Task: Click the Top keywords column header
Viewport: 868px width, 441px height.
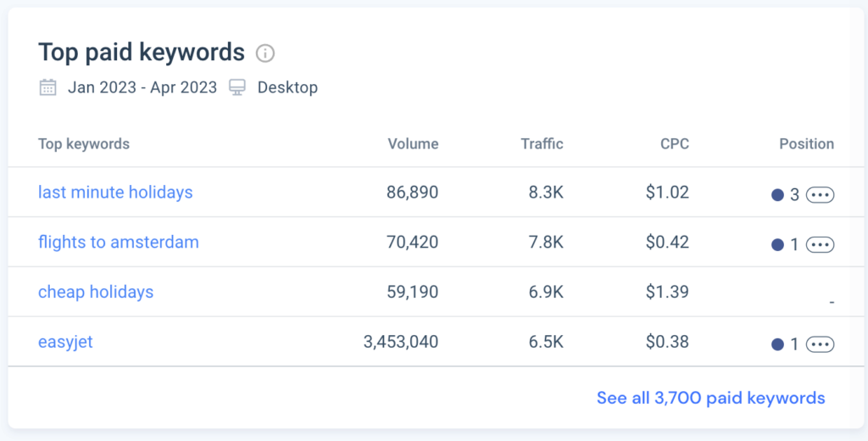Action: click(x=84, y=144)
